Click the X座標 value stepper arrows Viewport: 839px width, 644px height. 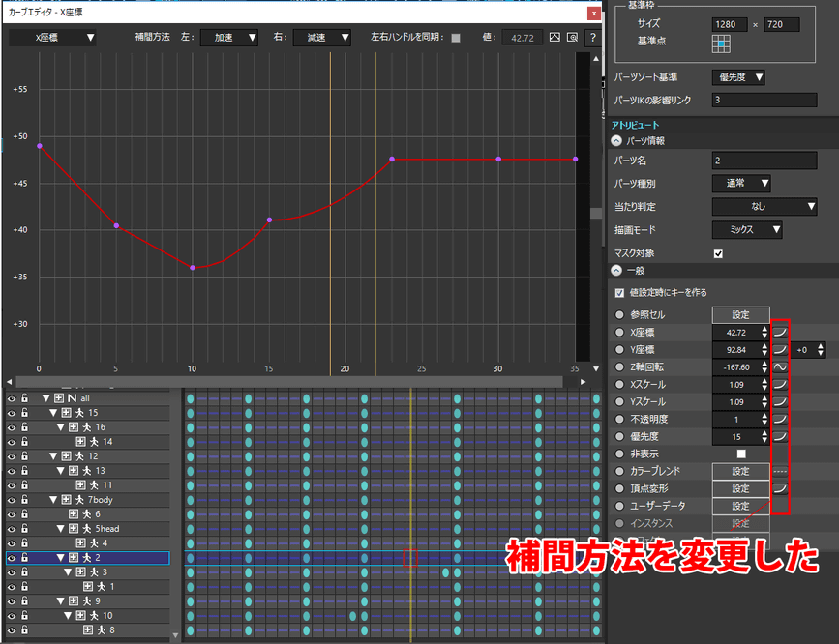764,333
